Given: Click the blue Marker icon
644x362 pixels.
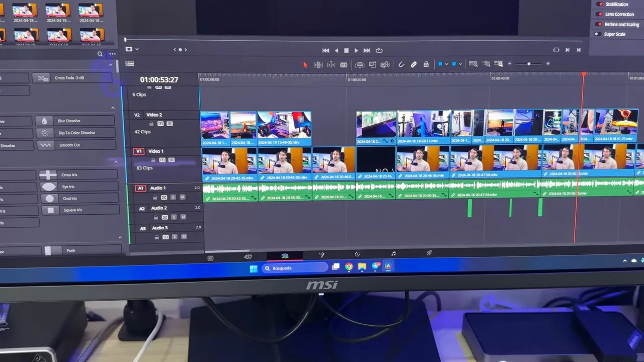Looking at the screenshot, I should (454, 64).
